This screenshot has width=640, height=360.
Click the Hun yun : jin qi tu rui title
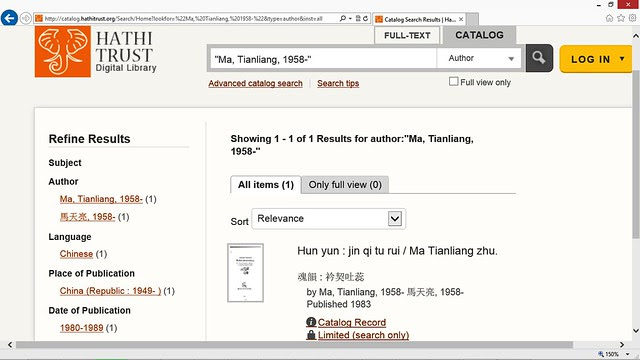point(397,251)
